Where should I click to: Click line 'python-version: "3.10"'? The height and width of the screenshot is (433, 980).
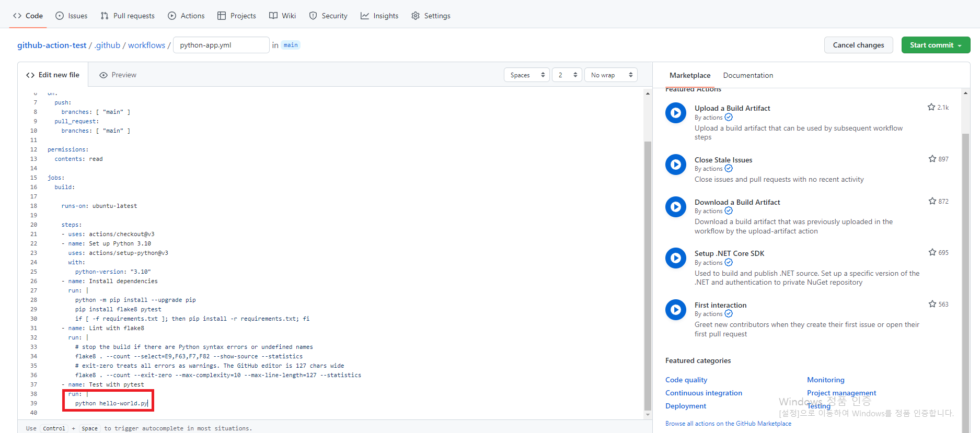(113, 272)
